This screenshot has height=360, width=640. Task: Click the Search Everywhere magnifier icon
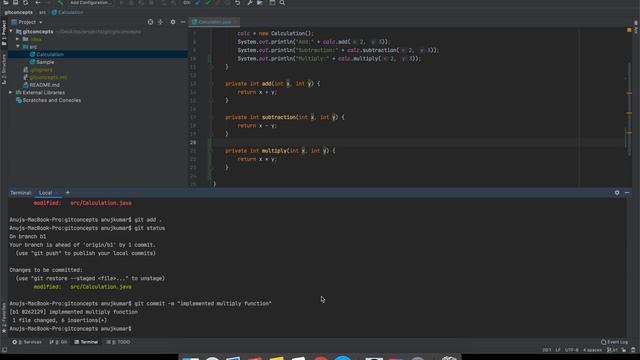point(282,2)
